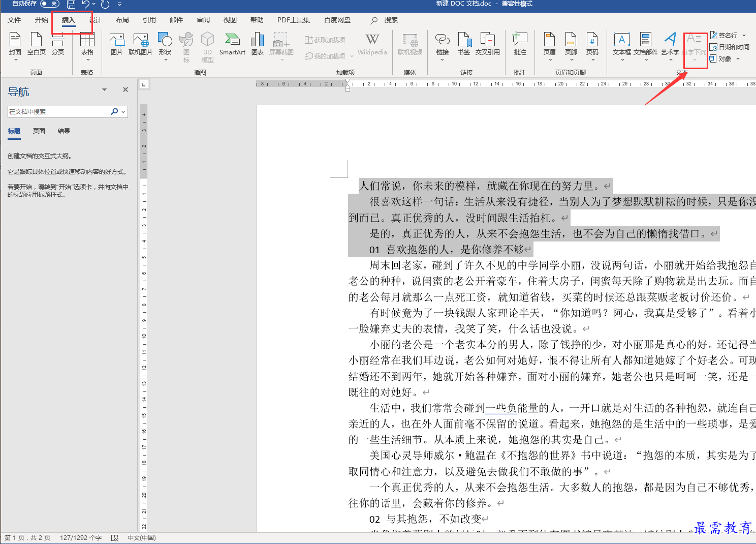Insert SmartArt graphic
The width and height of the screenshot is (756, 544).
coord(232,45)
